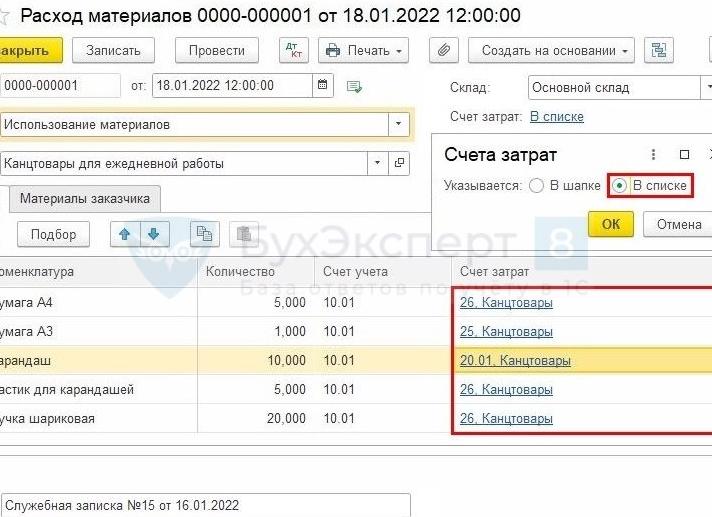Image resolution: width=712 pixels, height=517 pixels.
Task: Open the В списке cost account link
Action: [557, 117]
